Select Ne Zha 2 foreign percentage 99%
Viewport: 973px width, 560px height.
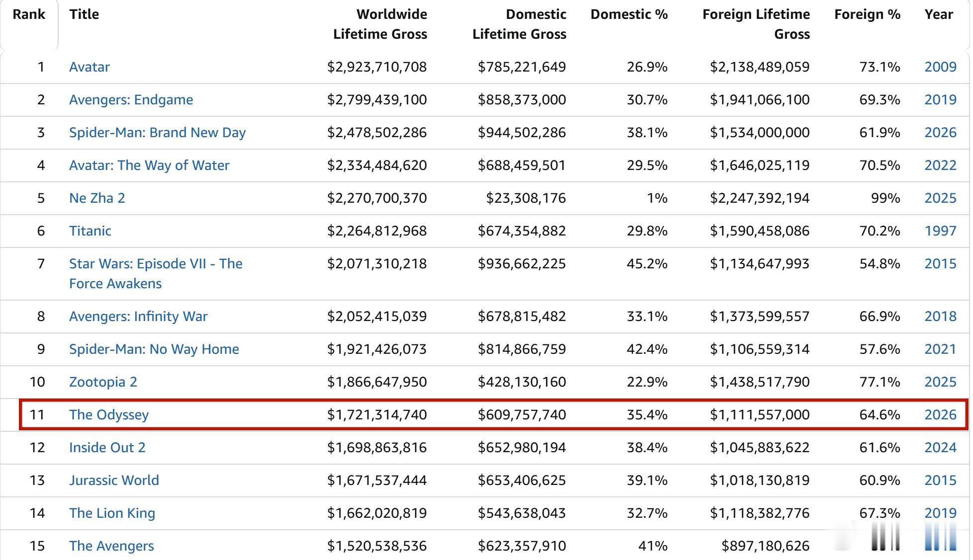click(x=885, y=198)
